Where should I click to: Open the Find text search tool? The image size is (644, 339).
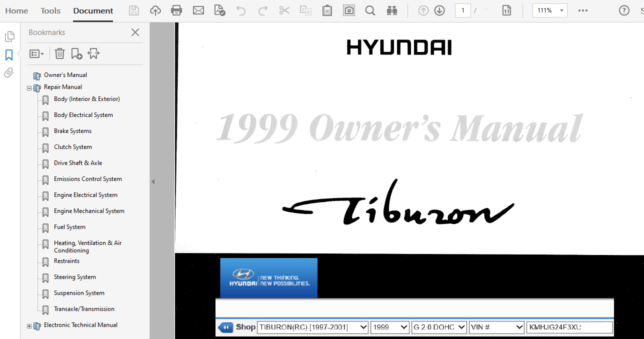(x=370, y=10)
